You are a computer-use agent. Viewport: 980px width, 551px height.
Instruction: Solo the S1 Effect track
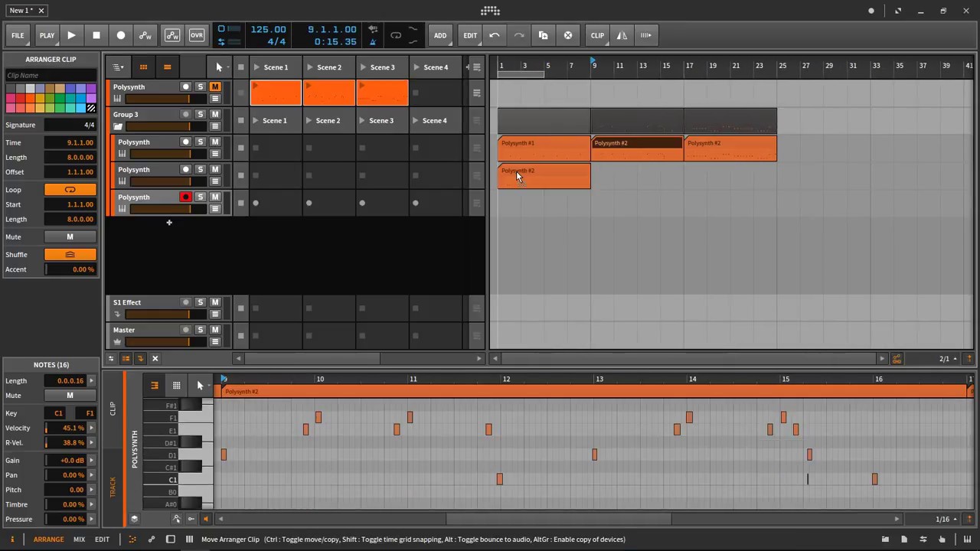click(201, 302)
